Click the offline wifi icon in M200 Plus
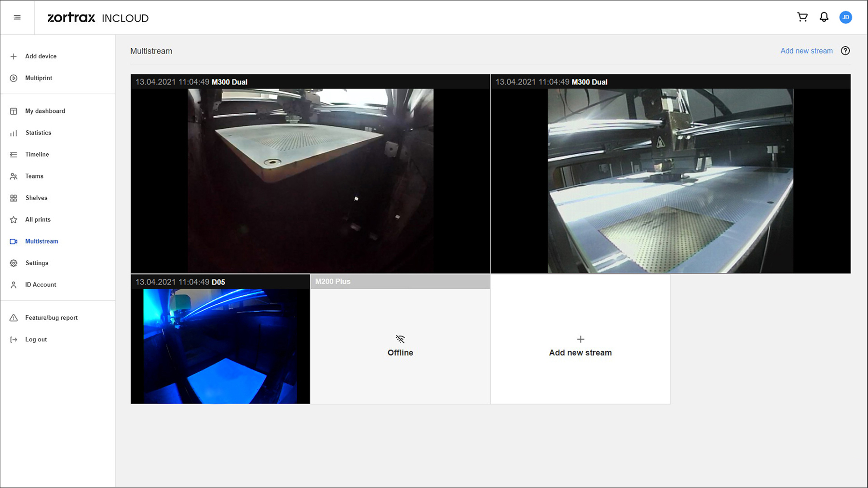Screen dimensions: 868x488 (400, 339)
